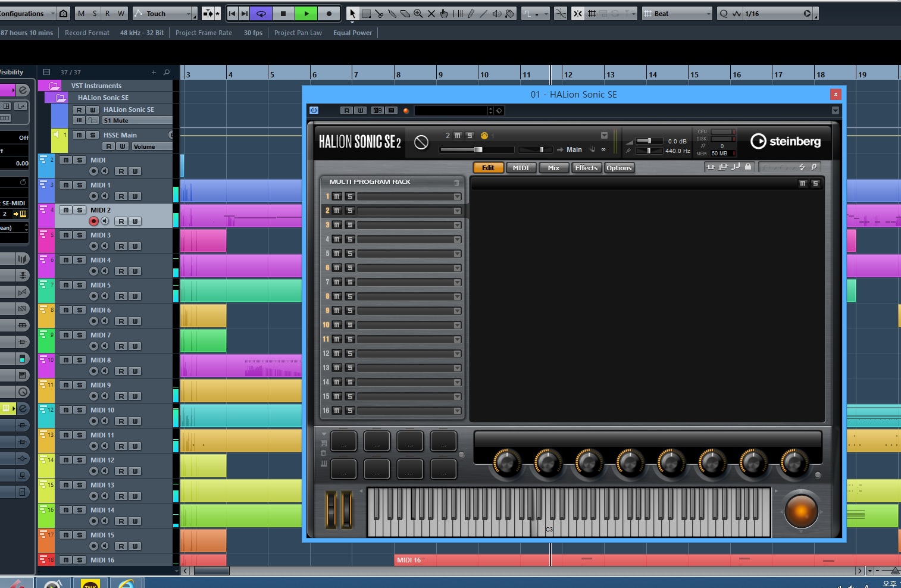Click the Mute X tool
This screenshot has width=901, height=588.
point(431,13)
